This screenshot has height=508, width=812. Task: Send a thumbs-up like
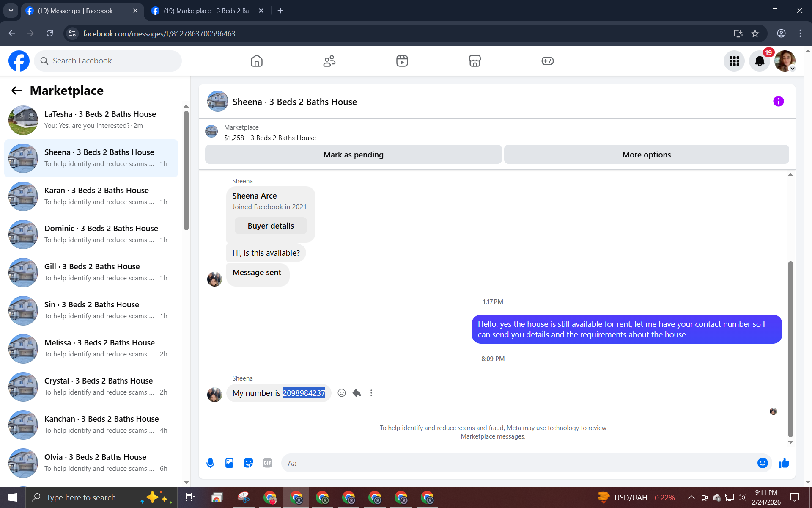[784, 463]
